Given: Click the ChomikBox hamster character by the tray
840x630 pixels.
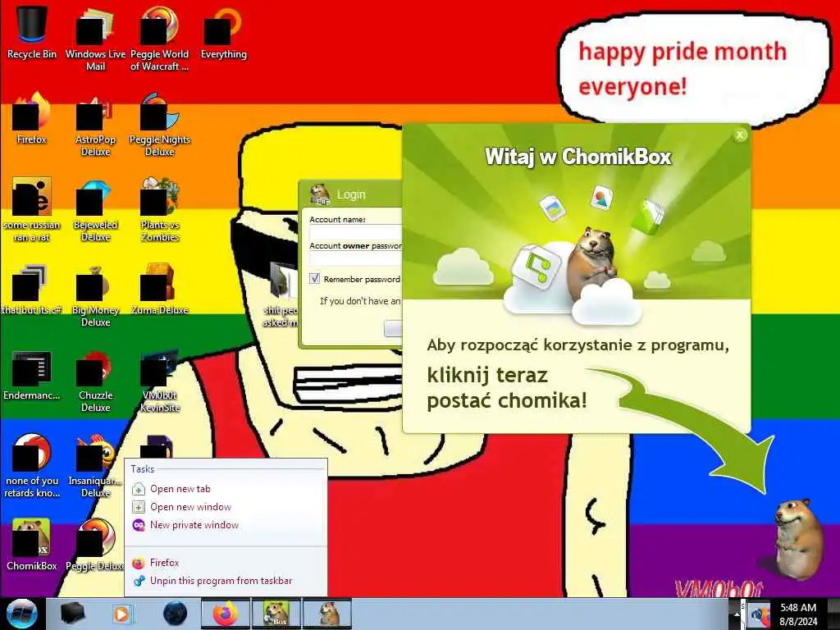Looking at the screenshot, I should [798, 540].
